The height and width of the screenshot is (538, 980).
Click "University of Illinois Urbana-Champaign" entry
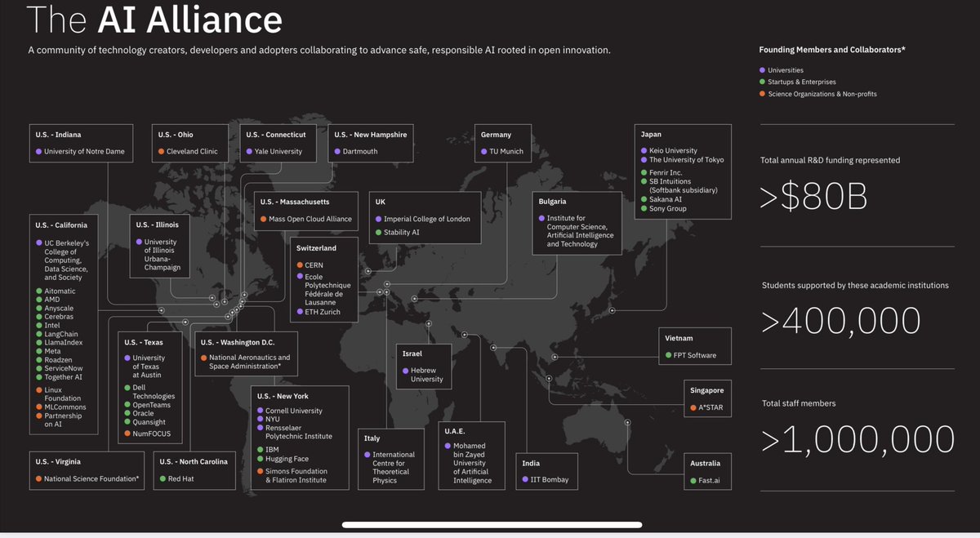point(163,255)
